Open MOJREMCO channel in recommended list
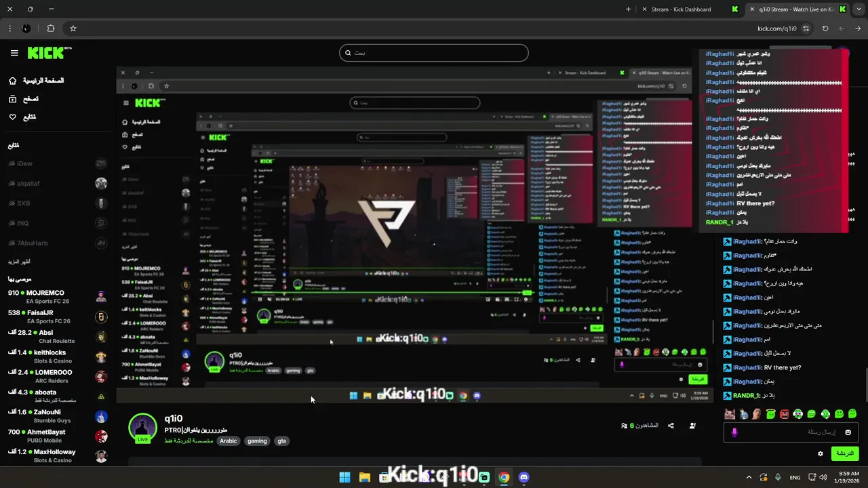Image resolution: width=868 pixels, height=488 pixels. pyautogui.click(x=58, y=297)
